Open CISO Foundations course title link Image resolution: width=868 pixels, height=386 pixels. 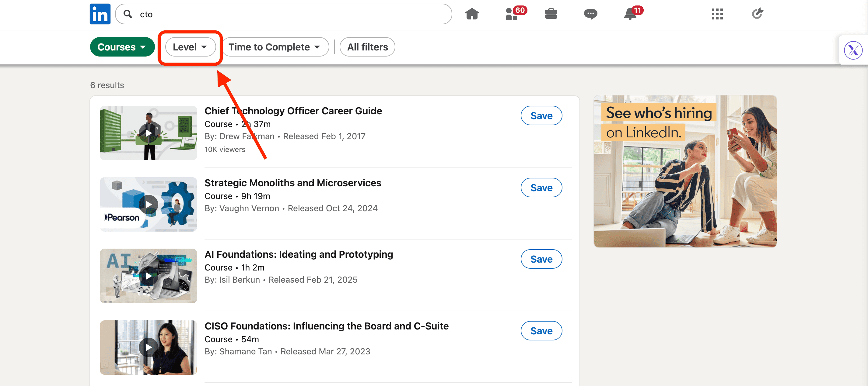coord(326,326)
